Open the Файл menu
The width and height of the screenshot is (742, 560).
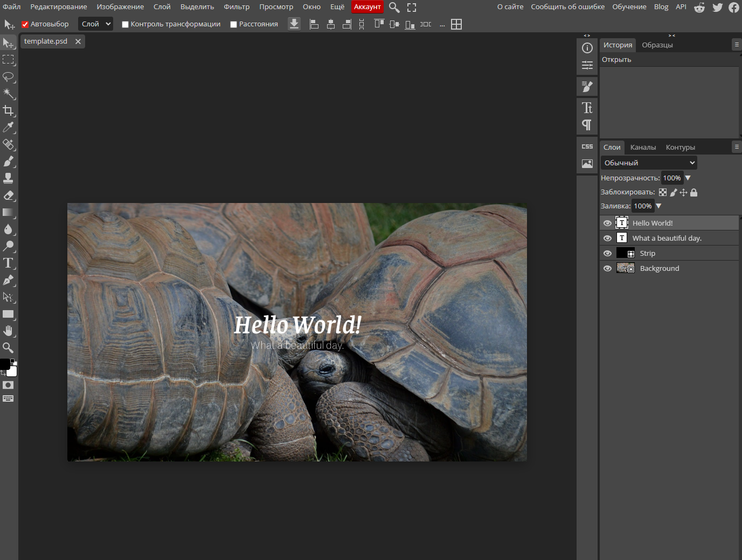click(x=12, y=6)
